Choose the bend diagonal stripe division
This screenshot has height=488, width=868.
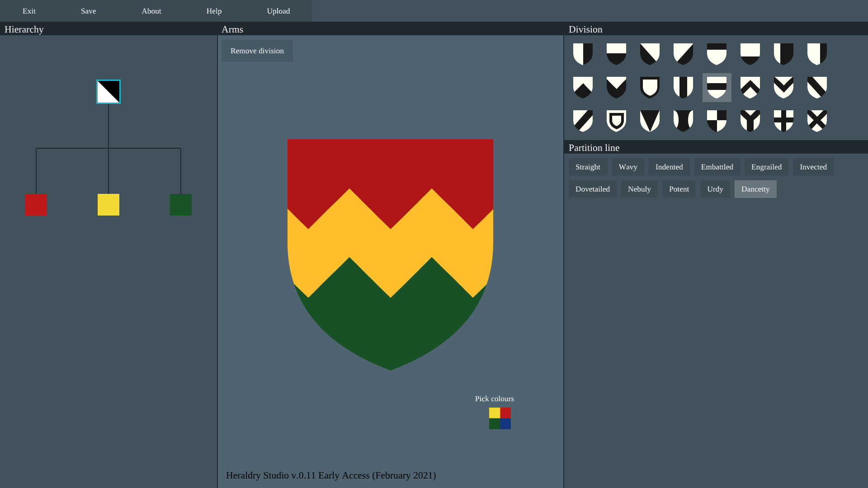tap(817, 87)
